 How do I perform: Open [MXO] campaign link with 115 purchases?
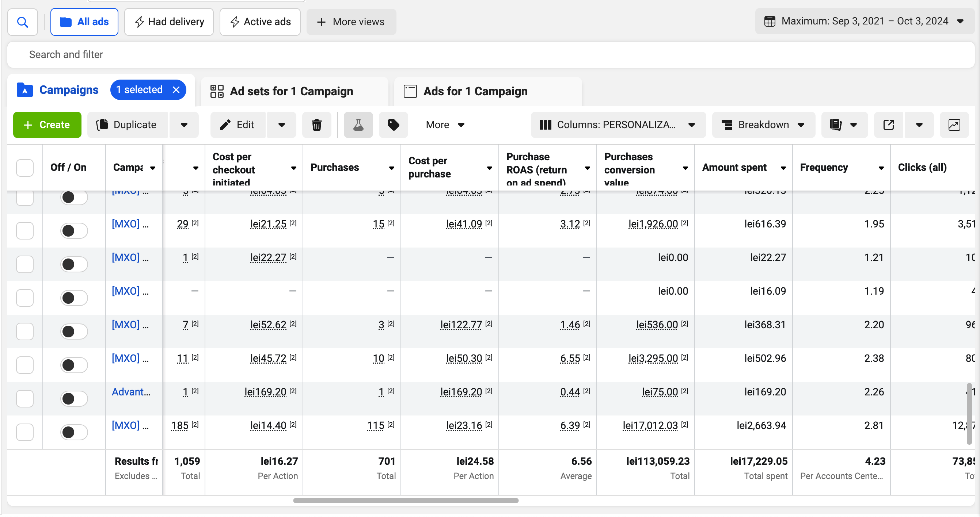pyautogui.click(x=130, y=425)
